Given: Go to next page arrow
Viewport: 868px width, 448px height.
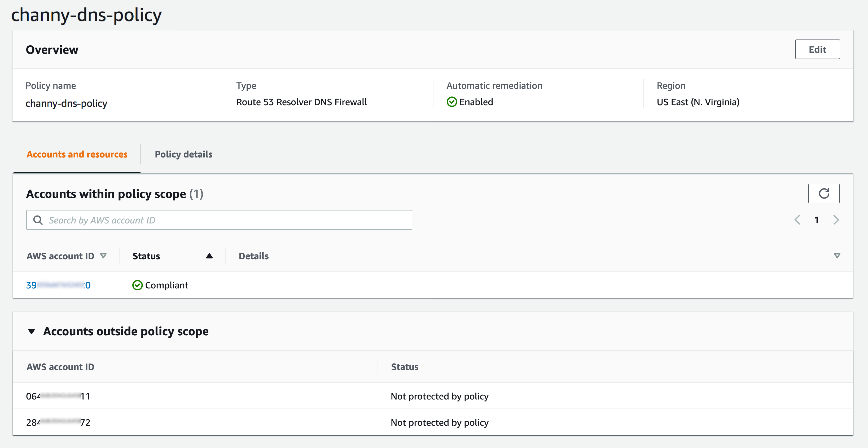Looking at the screenshot, I should pos(836,220).
